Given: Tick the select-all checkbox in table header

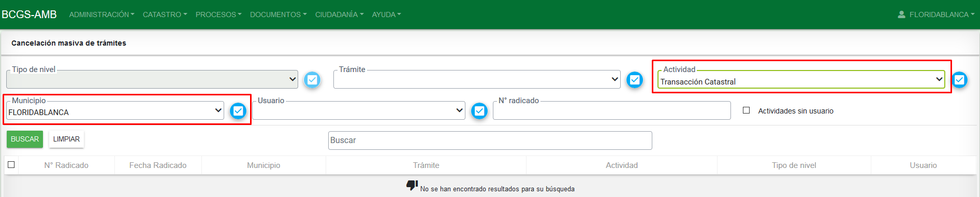Looking at the screenshot, I should pos(11,165).
